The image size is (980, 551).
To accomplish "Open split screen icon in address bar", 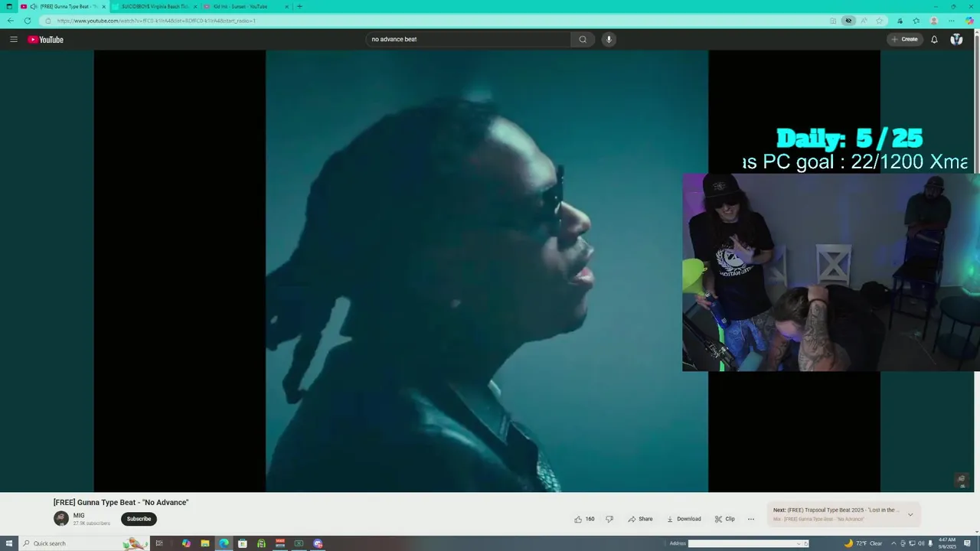I will pos(833,21).
